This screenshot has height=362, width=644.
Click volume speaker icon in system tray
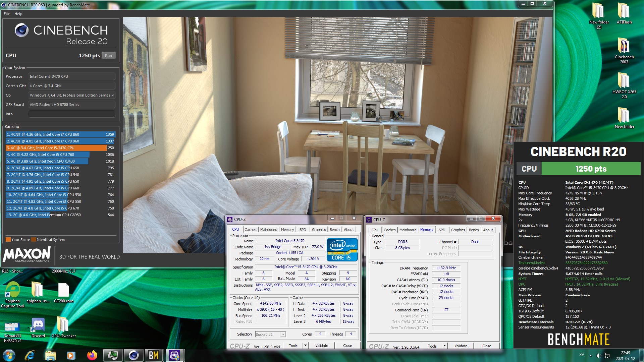click(599, 355)
